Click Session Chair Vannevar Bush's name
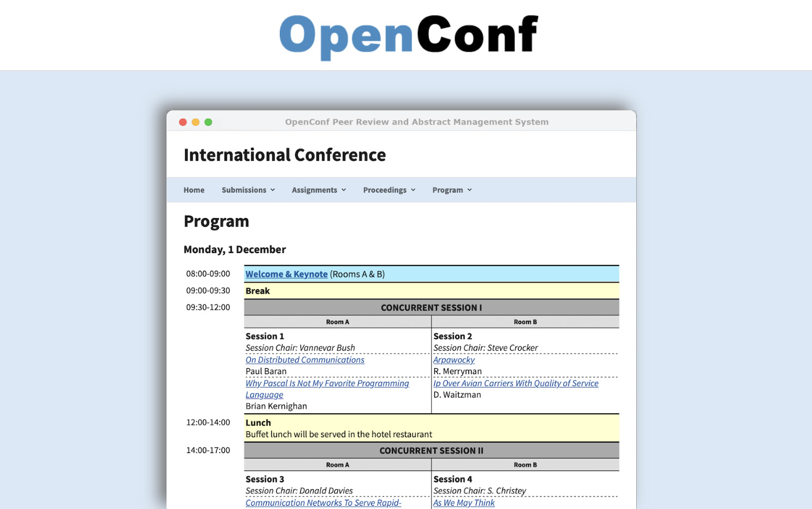This screenshot has width=812, height=509. tap(299, 347)
